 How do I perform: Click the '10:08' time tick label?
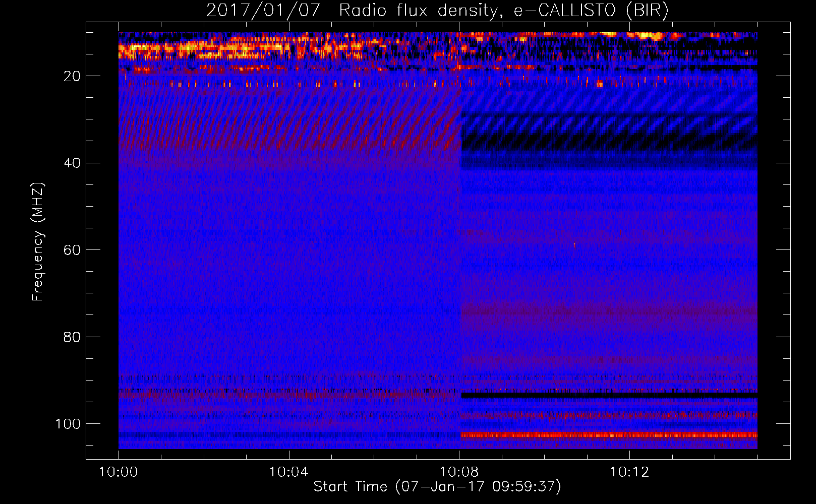click(459, 472)
